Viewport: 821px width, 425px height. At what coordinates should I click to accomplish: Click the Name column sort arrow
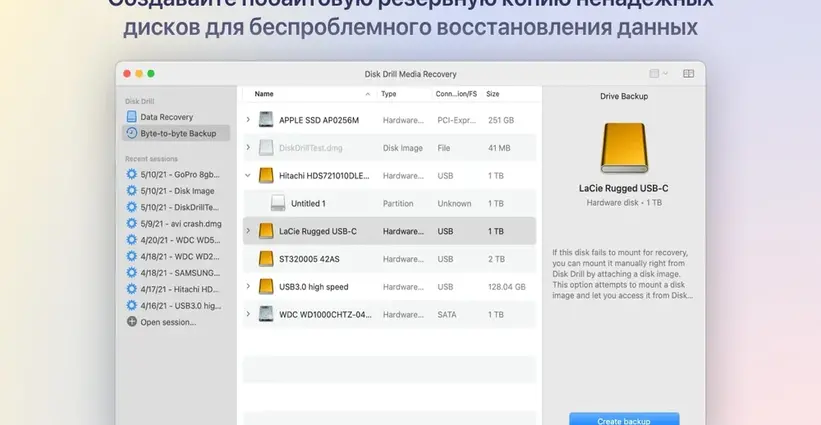point(368,94)
